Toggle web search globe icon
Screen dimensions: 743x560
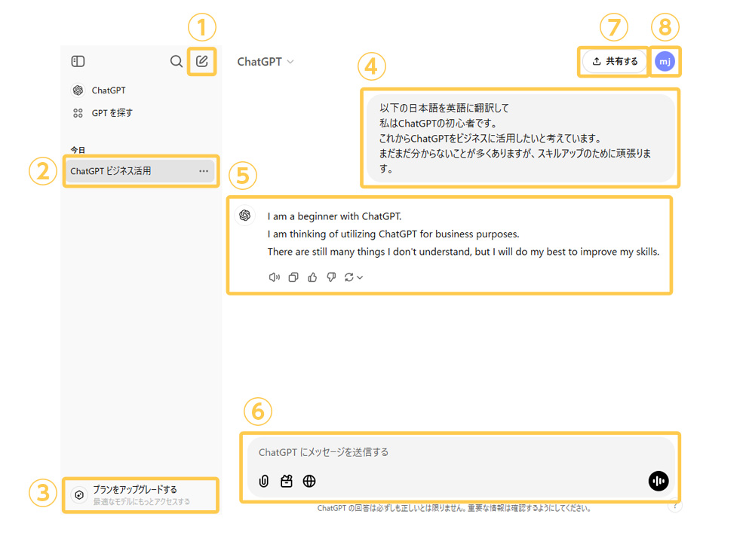coord(309,481)
